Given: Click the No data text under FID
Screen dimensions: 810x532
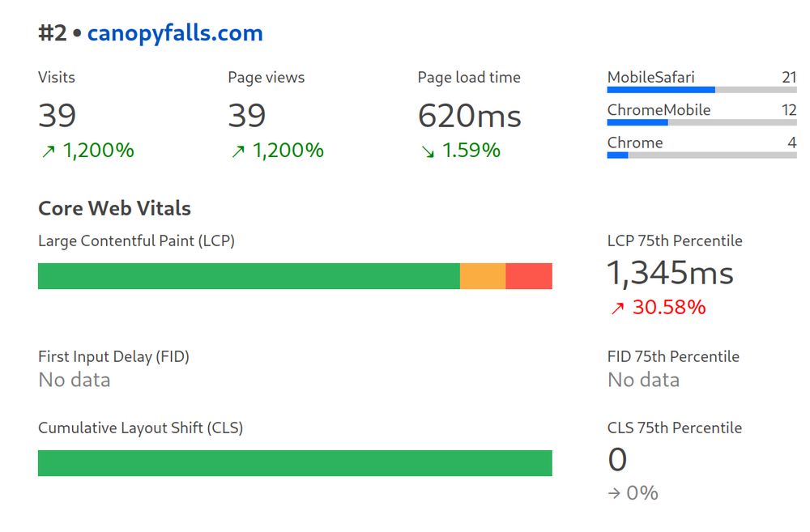Looking at the screenshot, I should click(x=76, y=379).
